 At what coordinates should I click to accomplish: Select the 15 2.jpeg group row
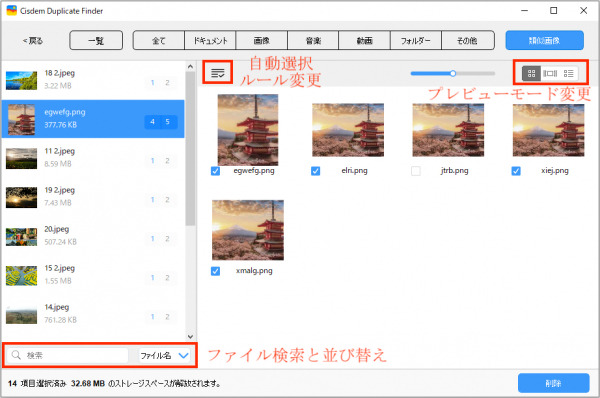93,275
